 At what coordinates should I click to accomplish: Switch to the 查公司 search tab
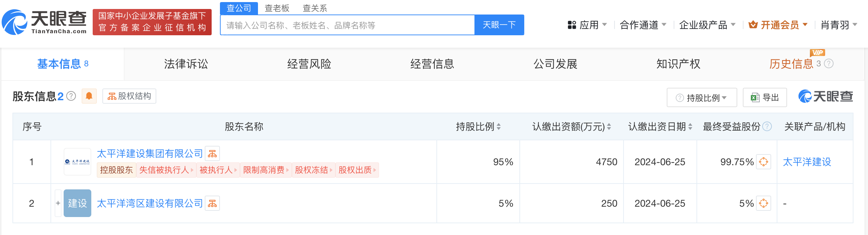tap(239, 8)
